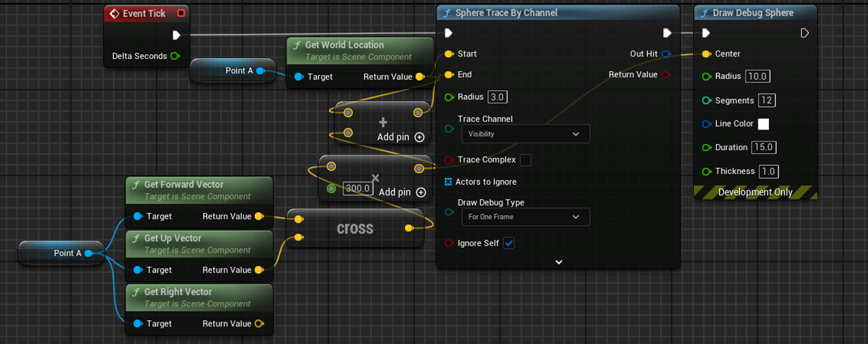Click the Duration 15.0 value field
This screenshot has width=868, height=344.
click(x=764, y=147)
